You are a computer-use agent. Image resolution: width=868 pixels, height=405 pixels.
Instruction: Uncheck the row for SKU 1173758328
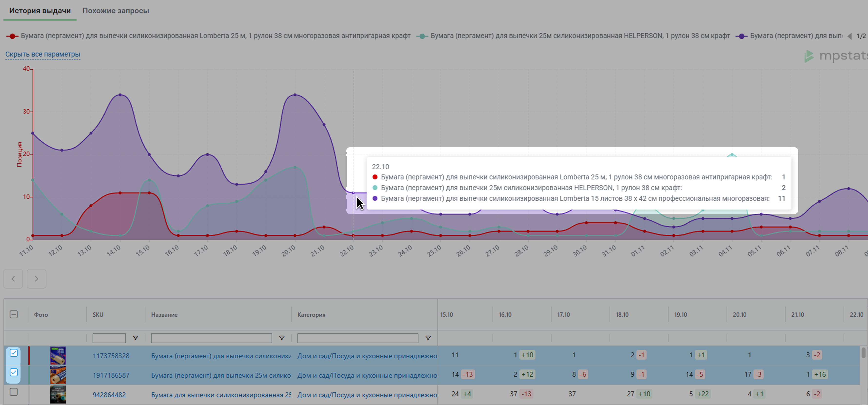coord(13,353)
